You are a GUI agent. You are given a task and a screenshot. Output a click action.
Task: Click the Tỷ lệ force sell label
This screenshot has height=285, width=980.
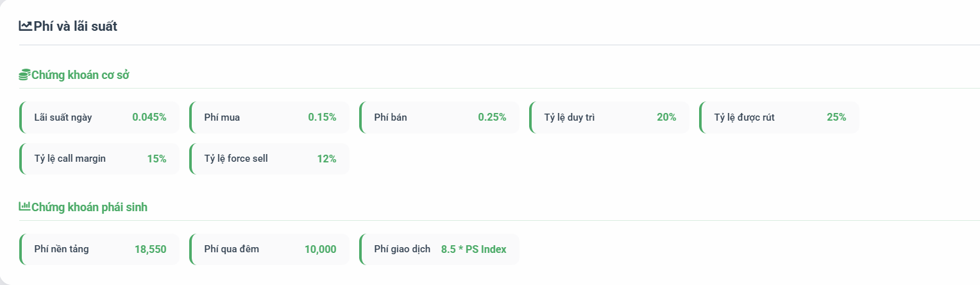236,159
